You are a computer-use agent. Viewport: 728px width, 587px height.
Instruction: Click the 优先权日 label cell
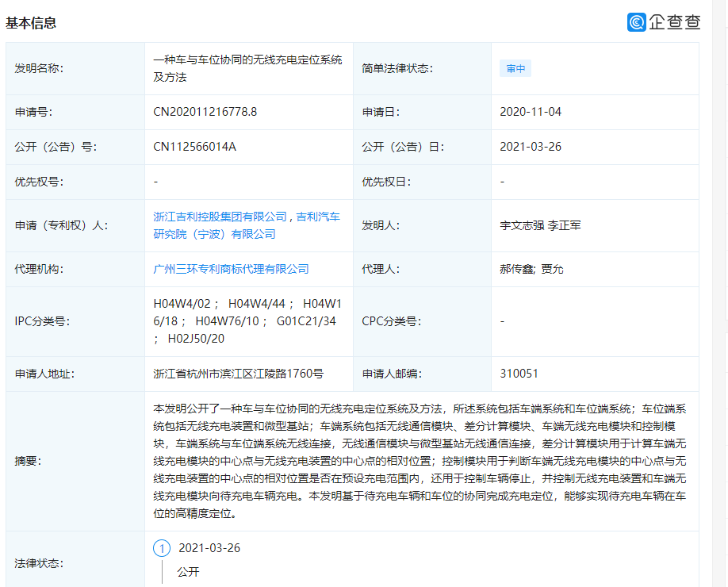pos(422,182)
